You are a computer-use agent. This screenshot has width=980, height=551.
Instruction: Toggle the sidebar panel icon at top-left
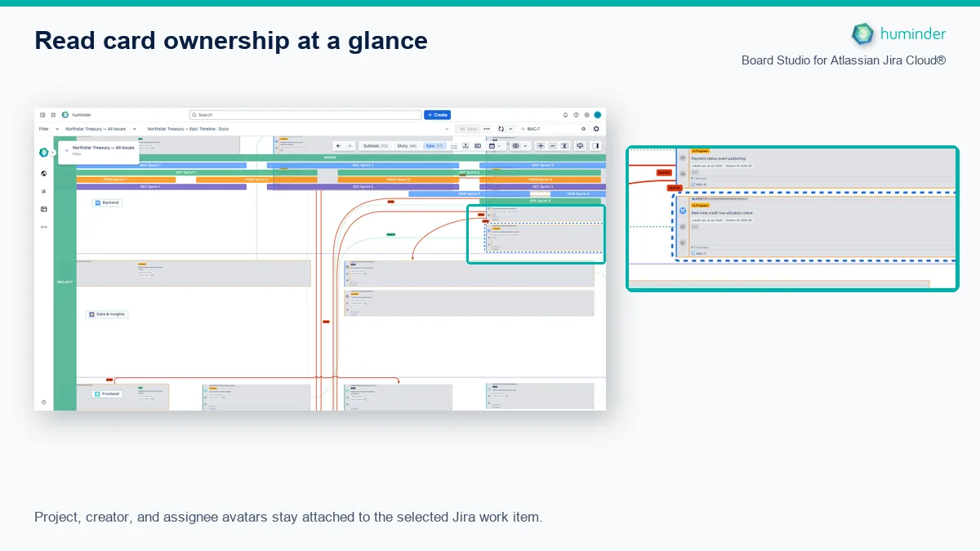click(x=42, y=115)
